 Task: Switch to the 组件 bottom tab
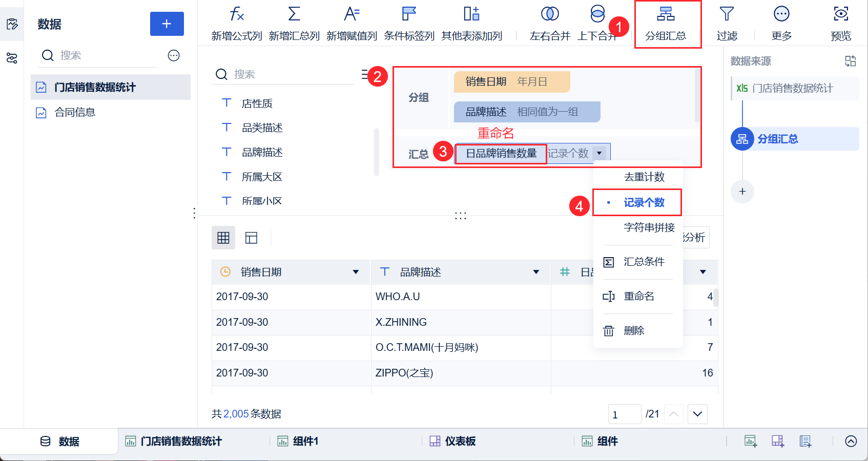tap(600, 442)
